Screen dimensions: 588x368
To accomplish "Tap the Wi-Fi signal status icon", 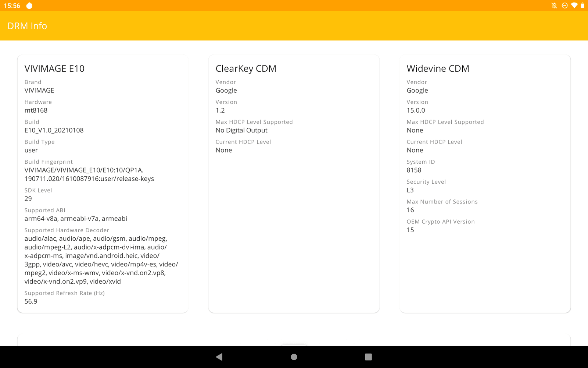I will click(574, 6).
